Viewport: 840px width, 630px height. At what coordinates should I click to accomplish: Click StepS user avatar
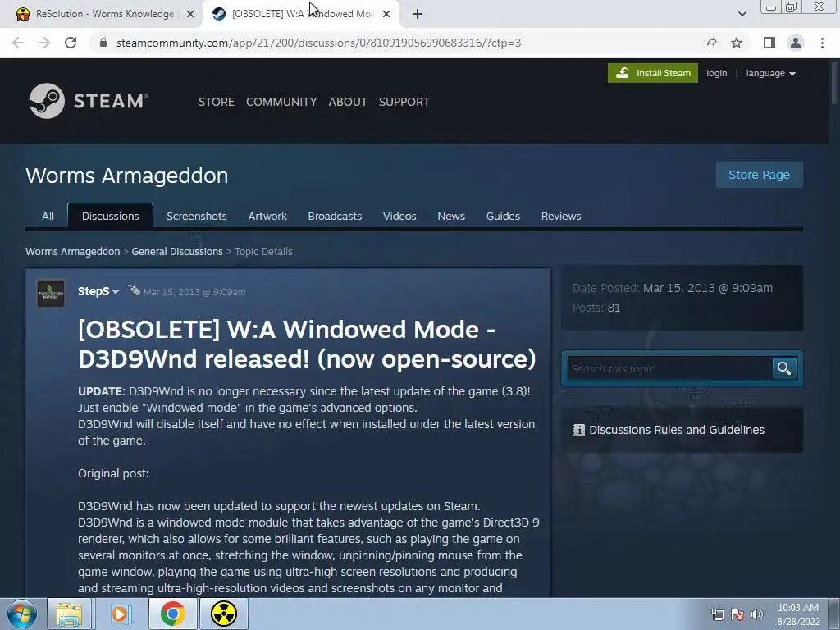51,293
